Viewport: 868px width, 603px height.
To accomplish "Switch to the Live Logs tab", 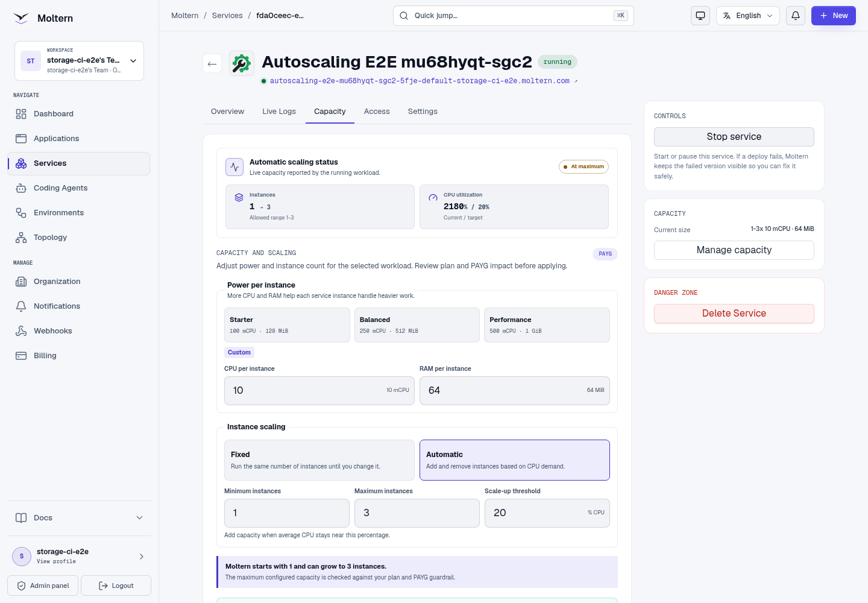I will [x=279, y=112].
